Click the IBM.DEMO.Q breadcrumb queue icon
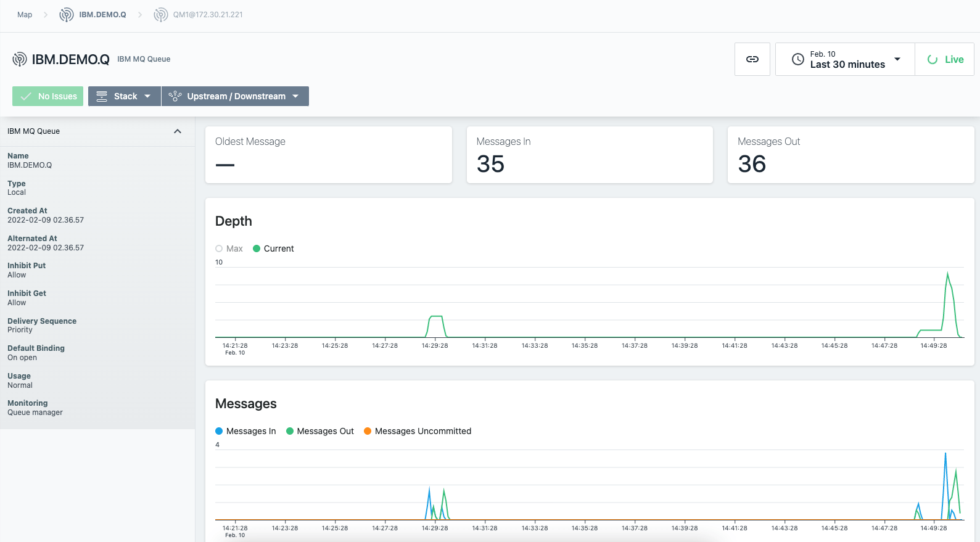This screenshot has height=542, width=980. (x=67, y=15)
